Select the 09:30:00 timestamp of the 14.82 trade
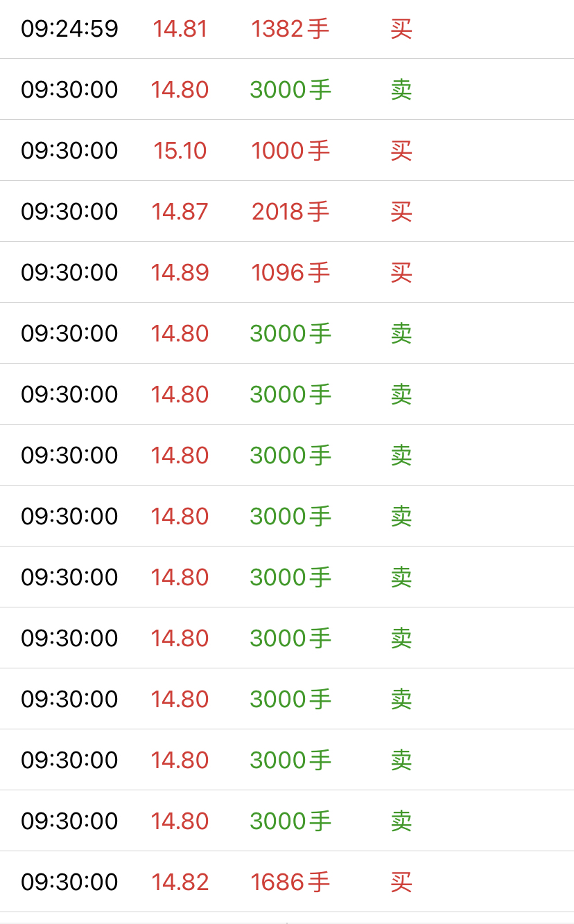The height and width of the screenshot is (924, 574). 69,882
